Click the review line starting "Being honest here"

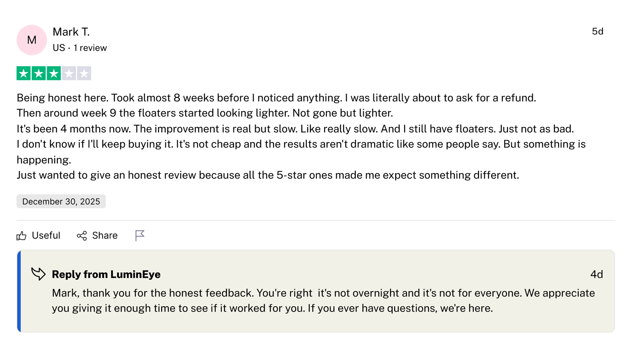tap(276, 98)
